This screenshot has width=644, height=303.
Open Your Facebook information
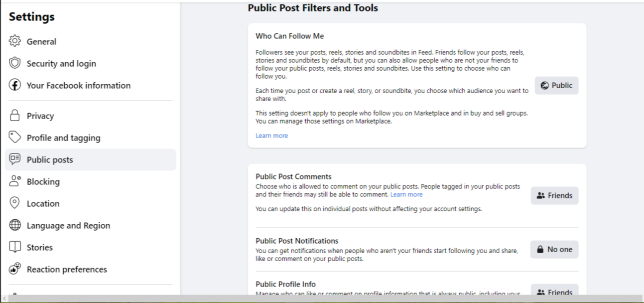(90, 85)
